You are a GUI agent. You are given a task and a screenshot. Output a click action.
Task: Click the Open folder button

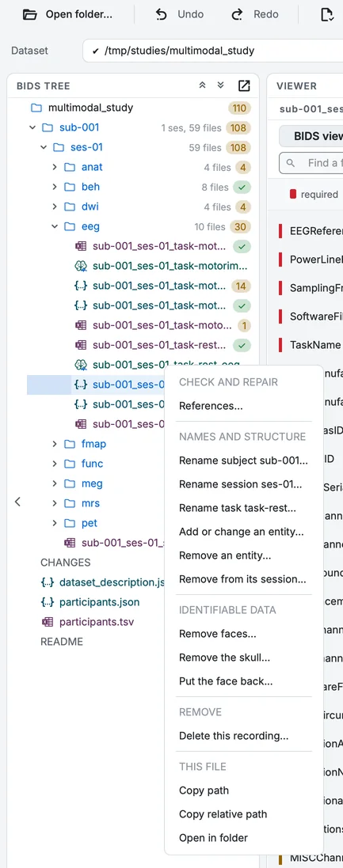[67, 14]
